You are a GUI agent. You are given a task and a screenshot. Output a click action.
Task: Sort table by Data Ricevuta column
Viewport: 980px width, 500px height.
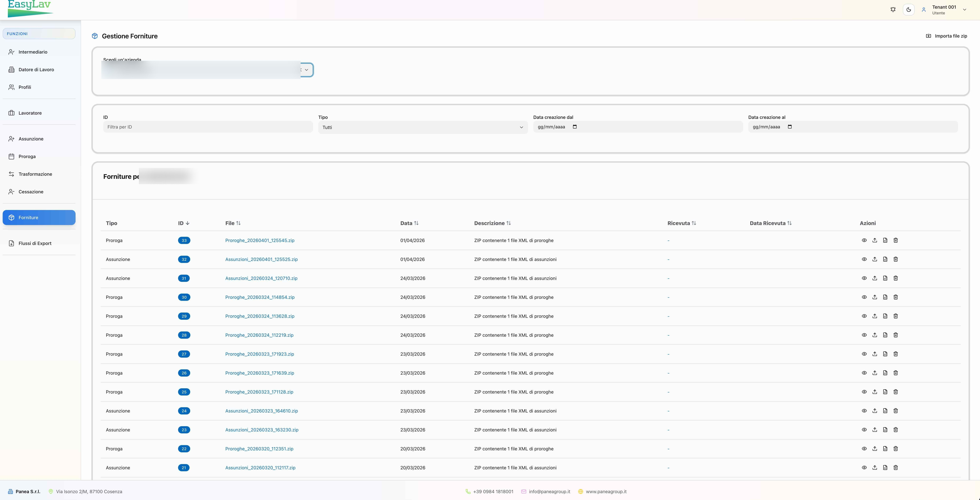[x=771, y=223]
